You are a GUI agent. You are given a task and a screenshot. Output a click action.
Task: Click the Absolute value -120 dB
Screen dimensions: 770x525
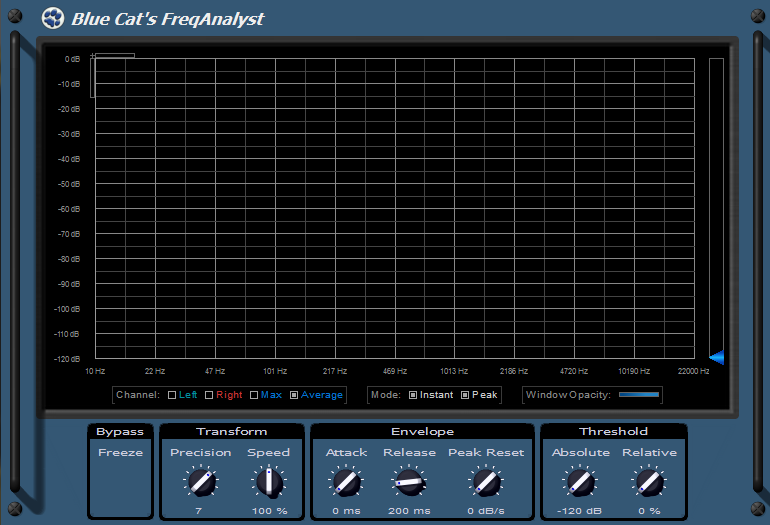click(x=579, y=511)
